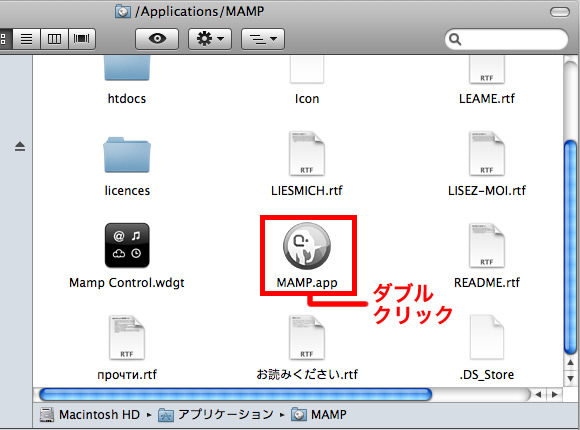Click MAMP in the path bar
580x430 pixels.
[x=319, y=414]
